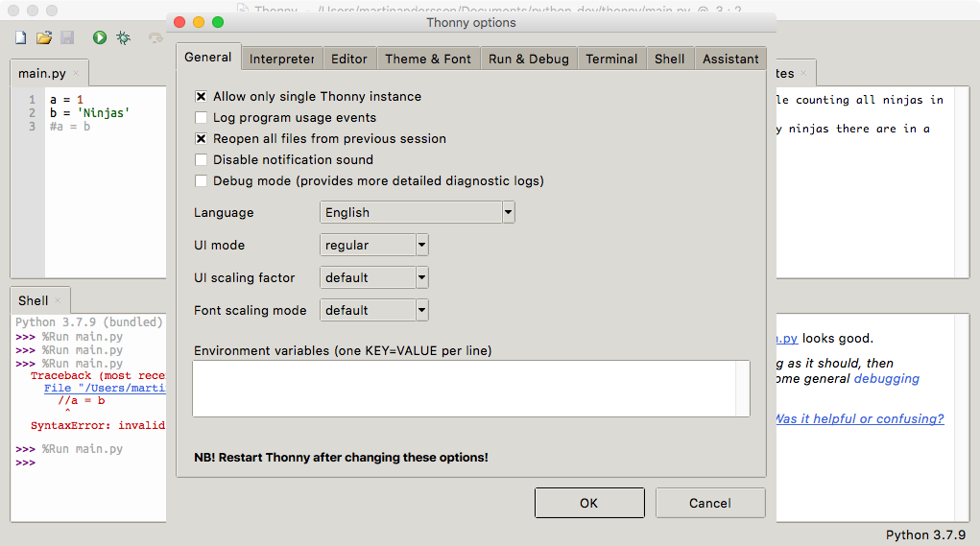Image resolution: width=980 pixels, height=546 pixels.
Task: Click line 2 in main.py editor
Action: coord(89,113)
